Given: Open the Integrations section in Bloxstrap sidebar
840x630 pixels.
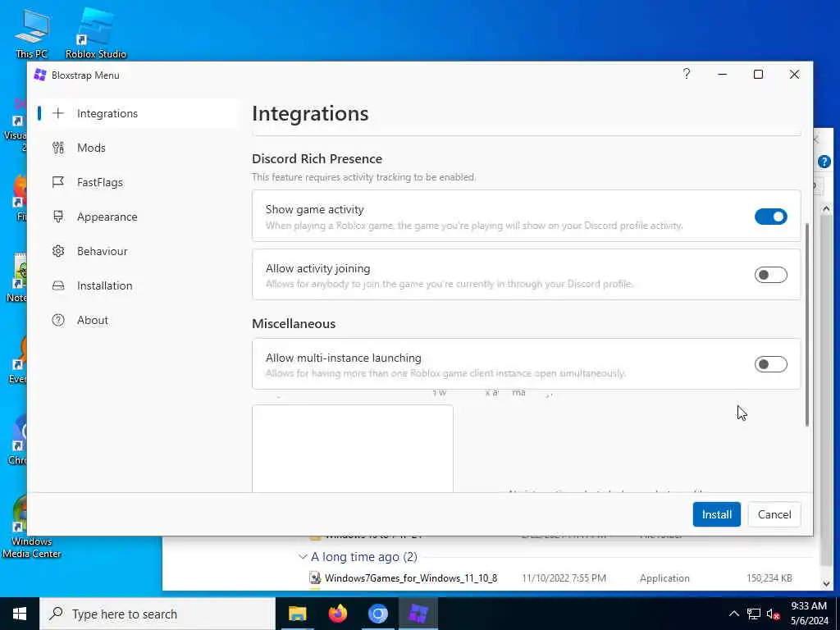Looking at the screenshot, I should click(137, 113).
